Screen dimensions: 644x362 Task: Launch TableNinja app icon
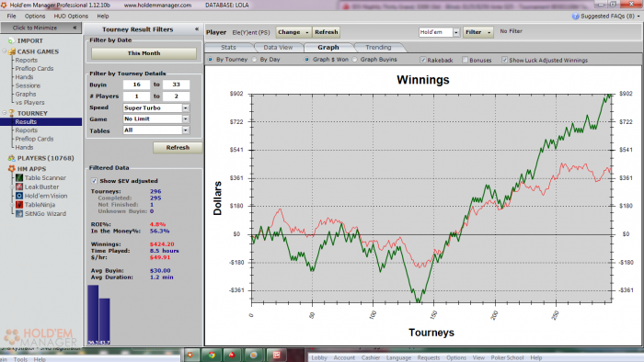19,205
